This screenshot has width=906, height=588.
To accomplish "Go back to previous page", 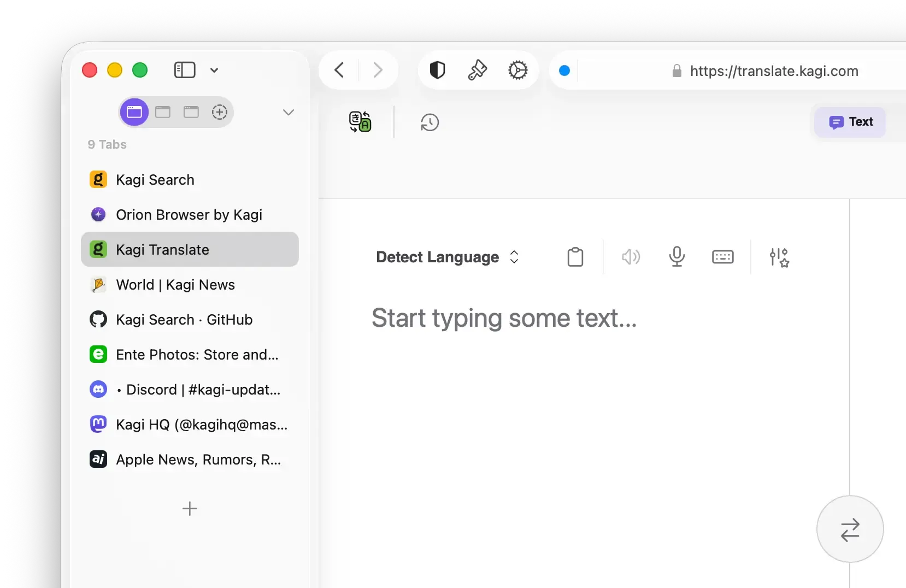I will 339,70.
